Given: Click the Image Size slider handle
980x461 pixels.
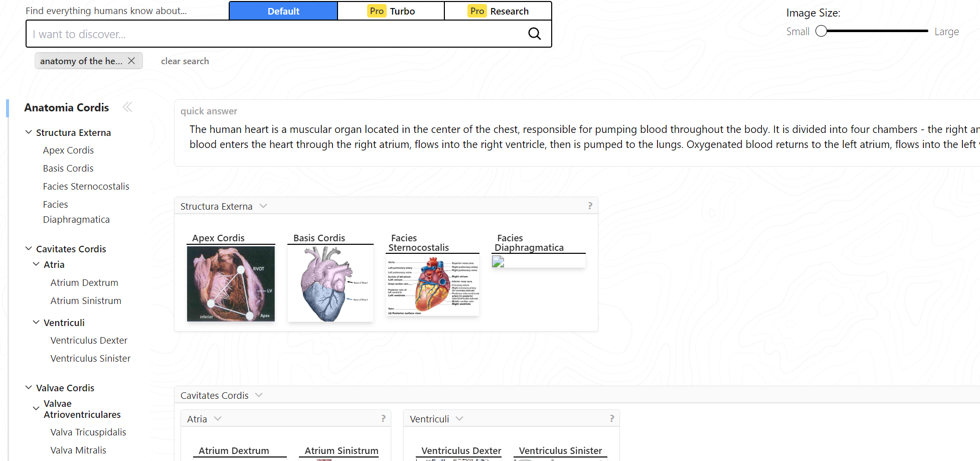Looking at the screenshot, I should (x=821, y=31).
